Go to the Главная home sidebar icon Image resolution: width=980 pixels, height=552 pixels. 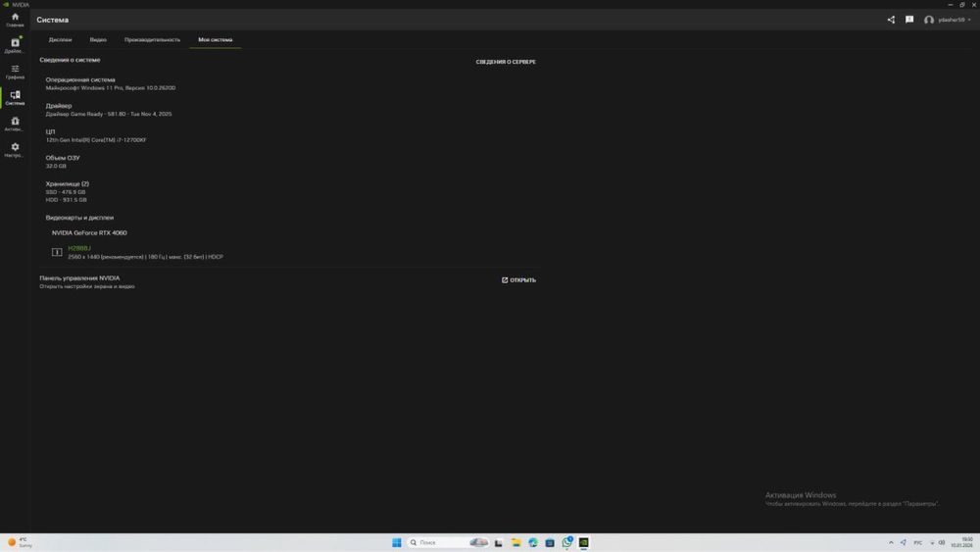[15, 20]
